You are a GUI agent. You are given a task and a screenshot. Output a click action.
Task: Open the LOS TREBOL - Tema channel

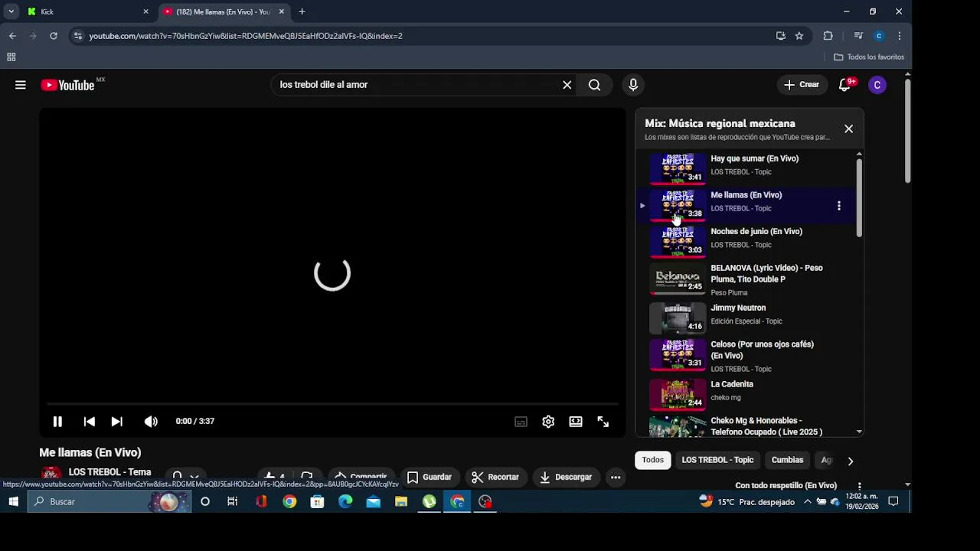click(109, 472)
